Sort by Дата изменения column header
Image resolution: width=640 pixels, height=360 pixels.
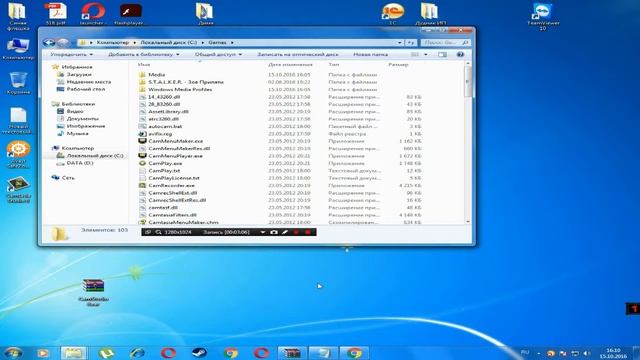pyautogui.click(x=290, y=64)
